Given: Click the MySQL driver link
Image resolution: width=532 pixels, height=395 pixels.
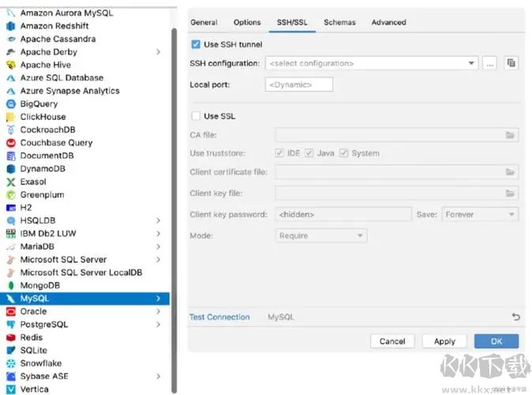Looking at the screenshot, I should tap(280, 318).
